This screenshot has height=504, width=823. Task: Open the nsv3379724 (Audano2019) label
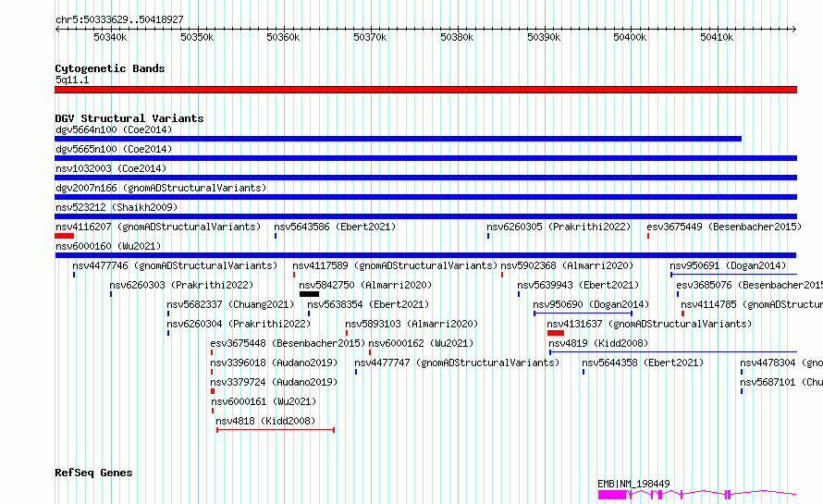tap(274, 382)
